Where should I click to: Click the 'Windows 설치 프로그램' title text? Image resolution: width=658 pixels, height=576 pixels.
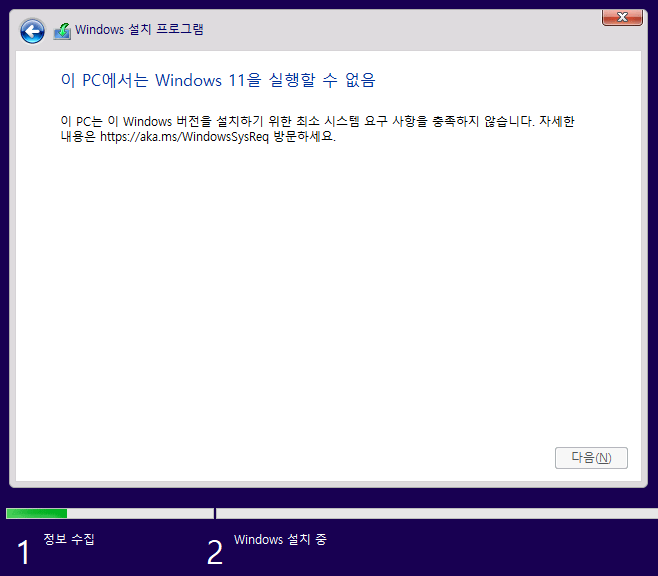coord(139,29)
